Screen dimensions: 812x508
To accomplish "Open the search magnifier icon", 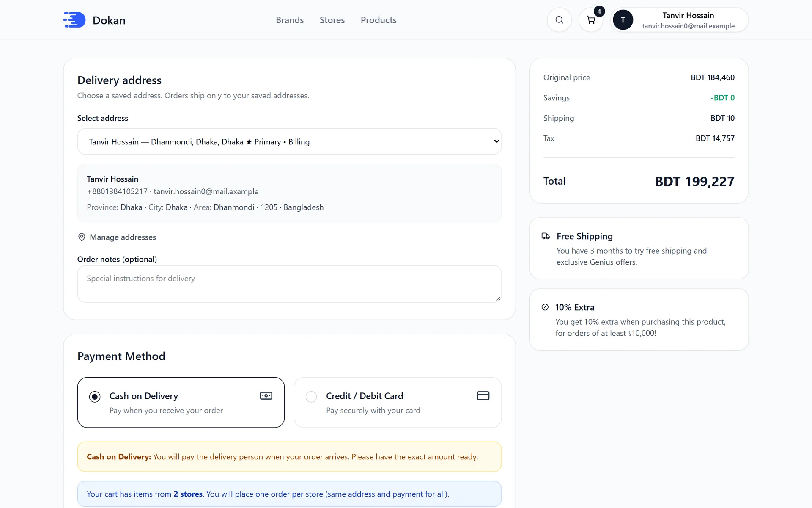I will click(559, 20).
